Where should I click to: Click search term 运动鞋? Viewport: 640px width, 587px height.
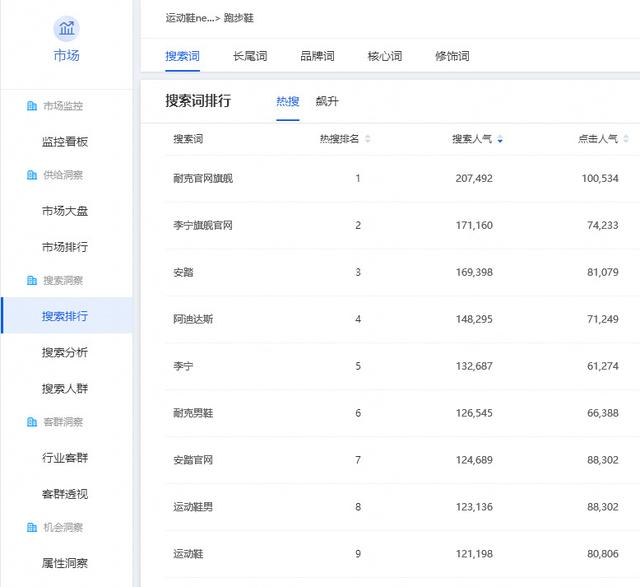coord(188,554)
